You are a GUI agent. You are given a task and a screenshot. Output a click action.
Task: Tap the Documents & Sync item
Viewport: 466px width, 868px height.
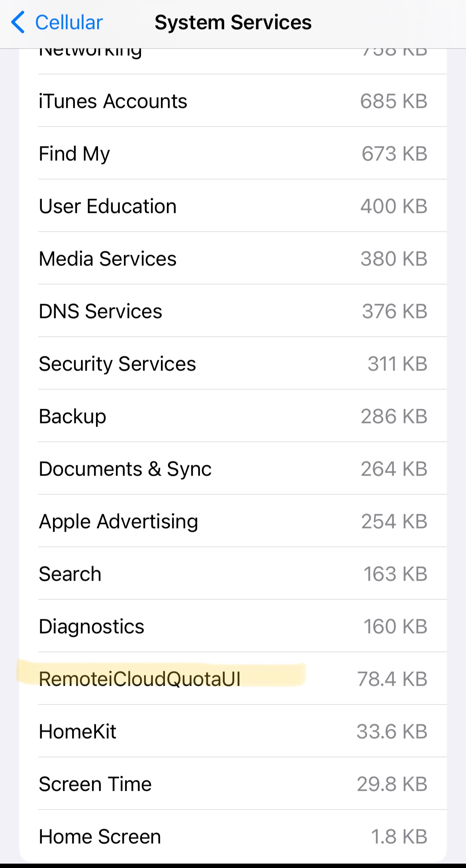pos(233,469)
